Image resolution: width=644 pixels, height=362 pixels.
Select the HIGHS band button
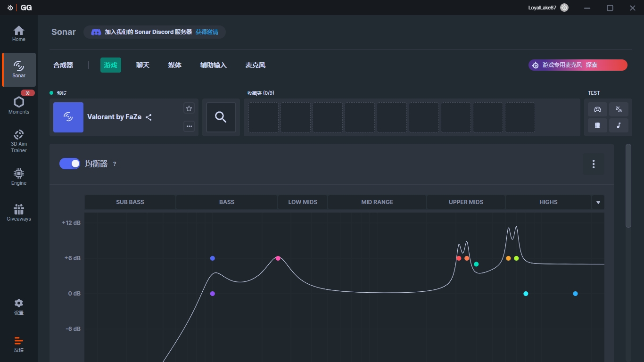pyautogui.click(x=548, y=202)
